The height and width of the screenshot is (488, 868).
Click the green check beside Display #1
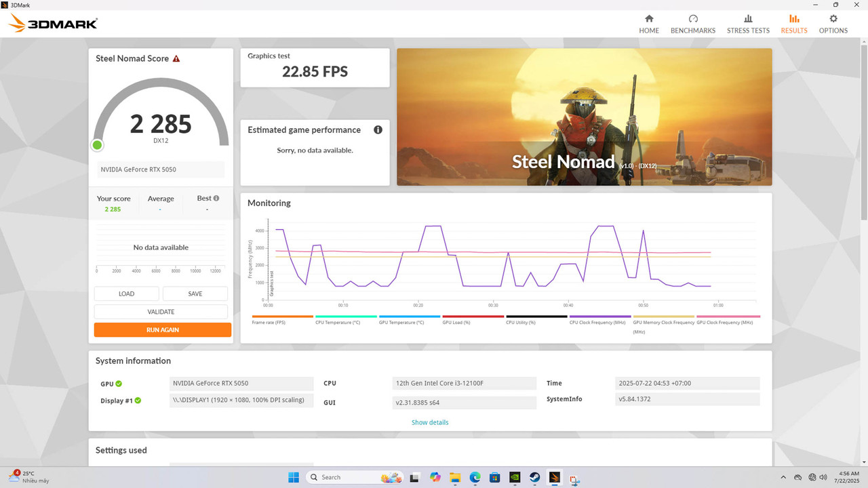(x=138, y=401)
